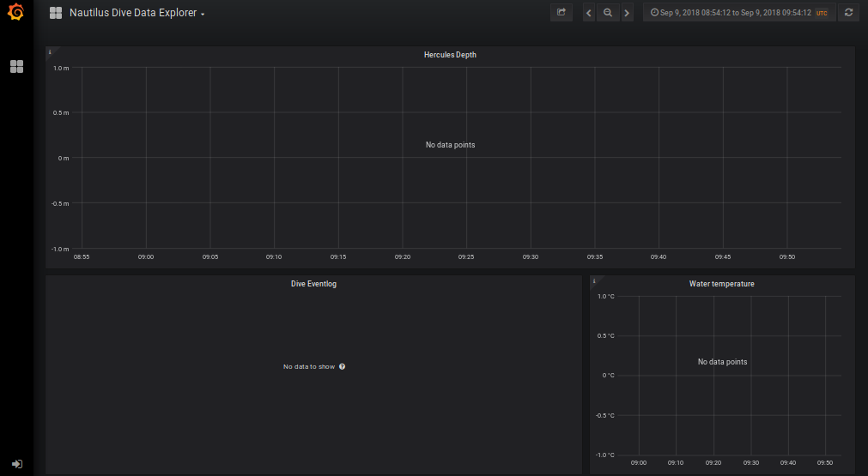This screenshot has height=476, width=868.
Task: Share the dashboard
Action: (561, 12)
